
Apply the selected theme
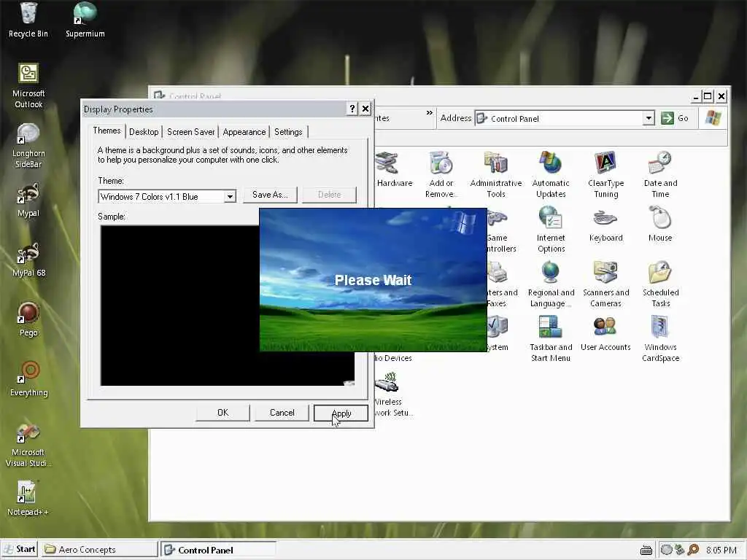coord(341,413)
